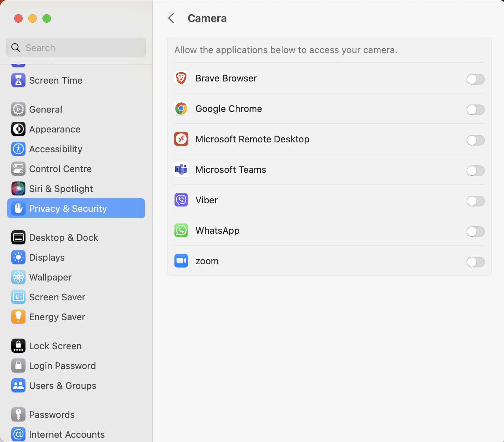Click the Search field
Viewport: 504px width, 442px height.
click(76, 47)
